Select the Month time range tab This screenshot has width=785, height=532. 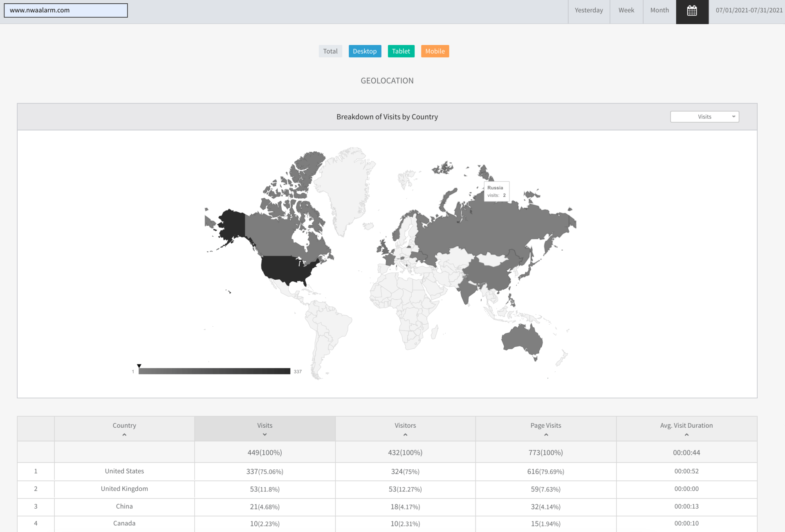pyautogui.click(x=659, y=10)
